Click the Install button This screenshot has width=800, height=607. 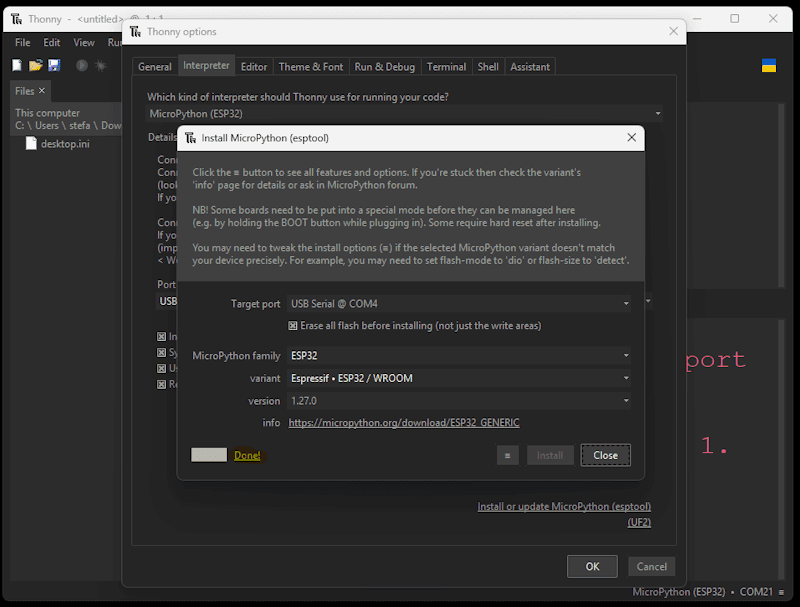(550, 455)
